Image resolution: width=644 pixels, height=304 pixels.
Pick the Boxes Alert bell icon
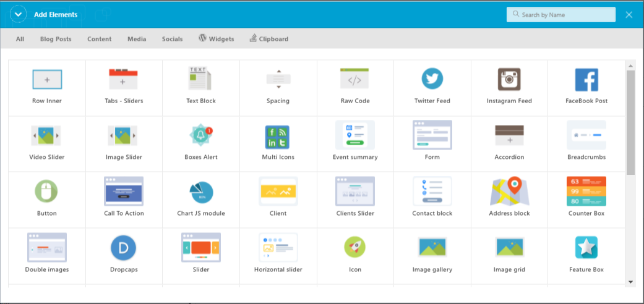(x=201, y=135)
